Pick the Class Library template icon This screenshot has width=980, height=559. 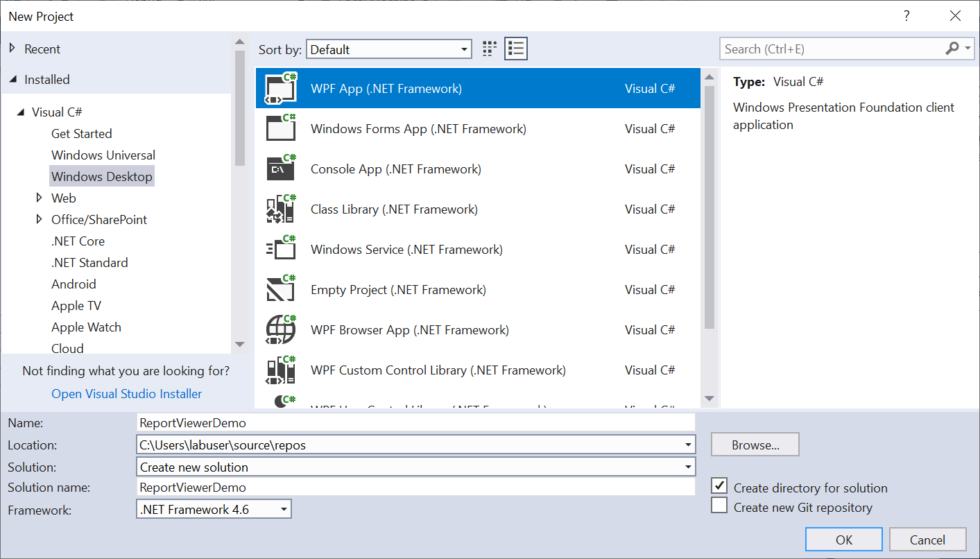click(281, 209)
